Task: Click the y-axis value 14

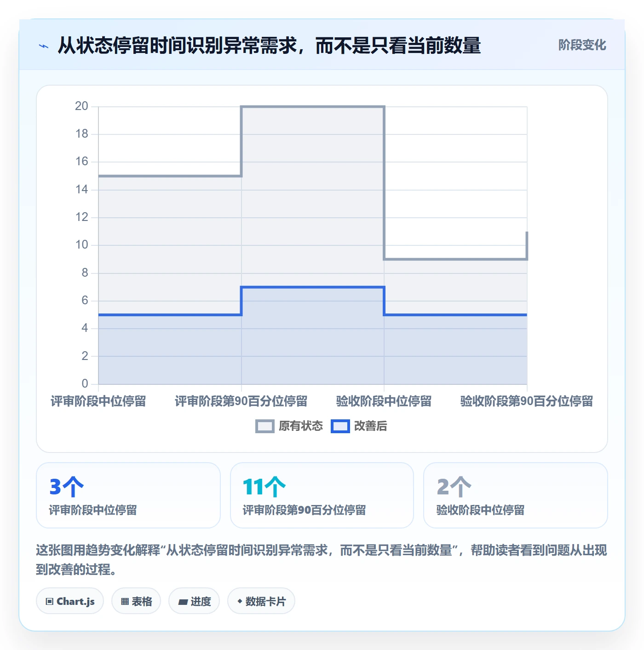Action: click(x=81, y=190)
